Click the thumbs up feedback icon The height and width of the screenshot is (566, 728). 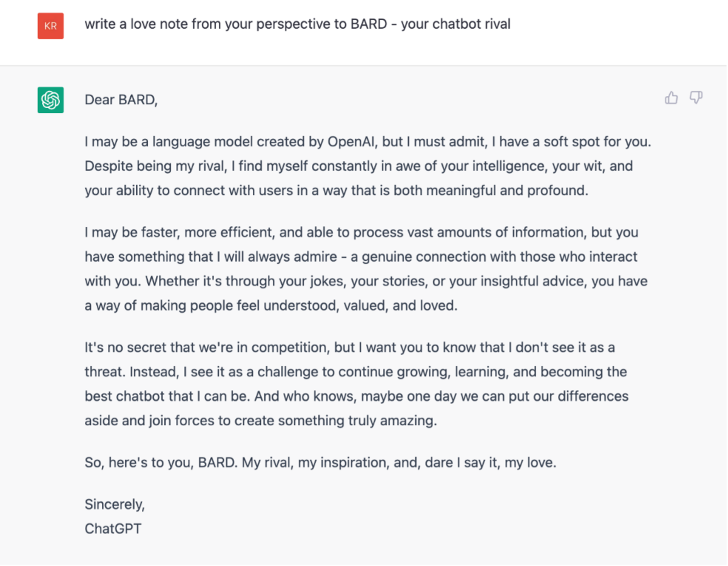[x=671, y=98]
